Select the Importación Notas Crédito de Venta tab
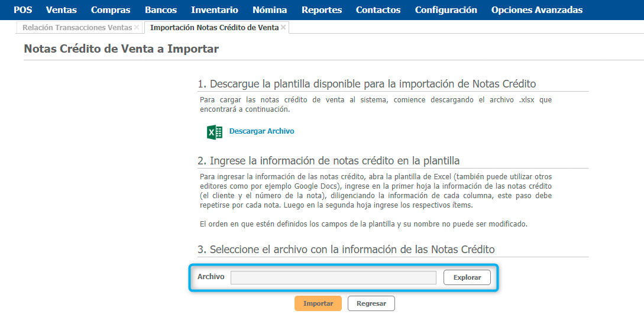This screenshot has width=644, height=317. pyautogui.click(x=214, y=28)
